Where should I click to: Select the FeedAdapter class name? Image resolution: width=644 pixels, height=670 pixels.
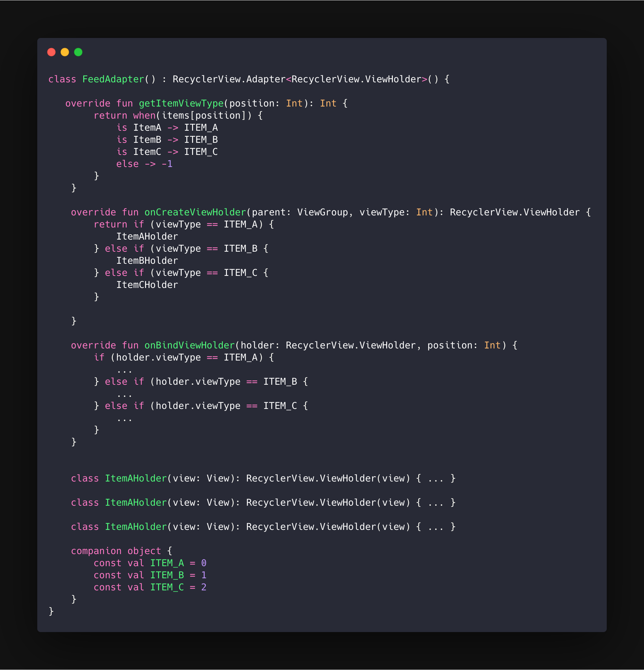click(x=113, y=79)
